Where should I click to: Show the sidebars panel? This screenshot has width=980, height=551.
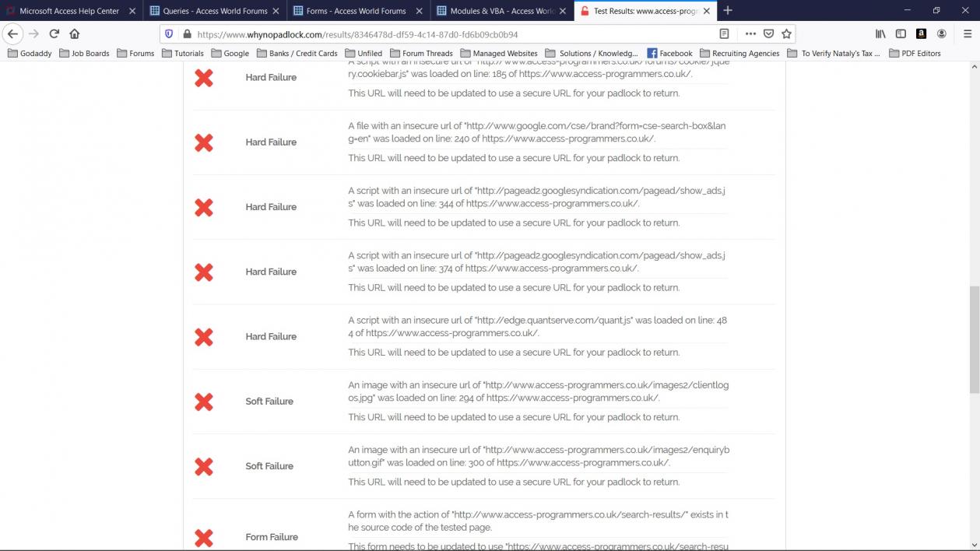click(901, 33)
